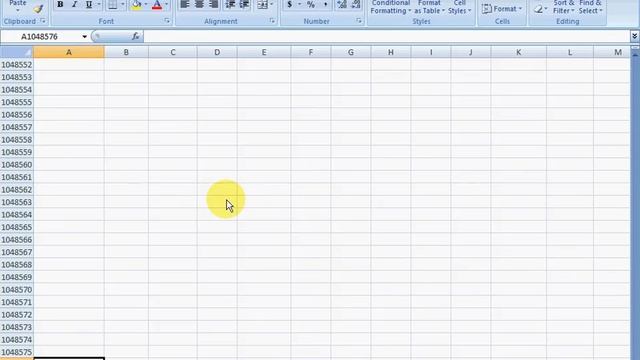
Task: Open the Number dialog launcher
Action: 359,21
